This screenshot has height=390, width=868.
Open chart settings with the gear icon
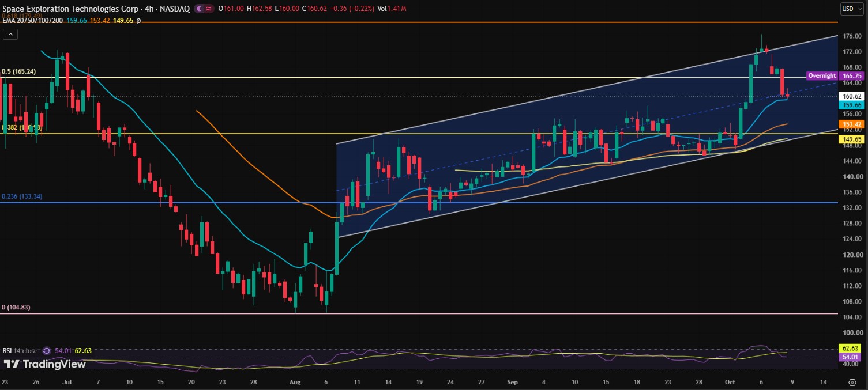tap(852, 382)
